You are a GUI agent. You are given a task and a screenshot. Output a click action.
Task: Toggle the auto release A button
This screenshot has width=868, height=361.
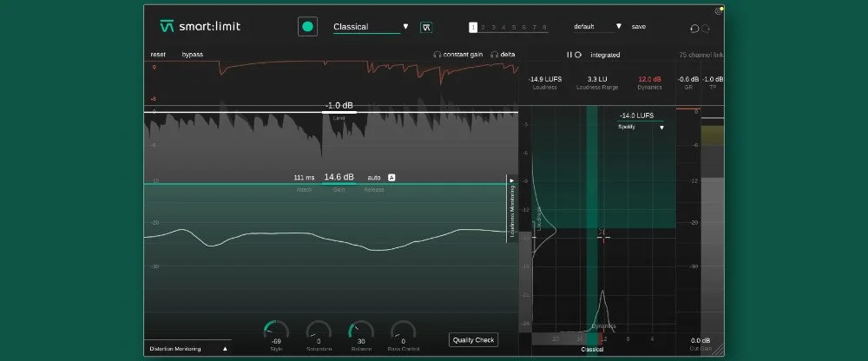391,178
